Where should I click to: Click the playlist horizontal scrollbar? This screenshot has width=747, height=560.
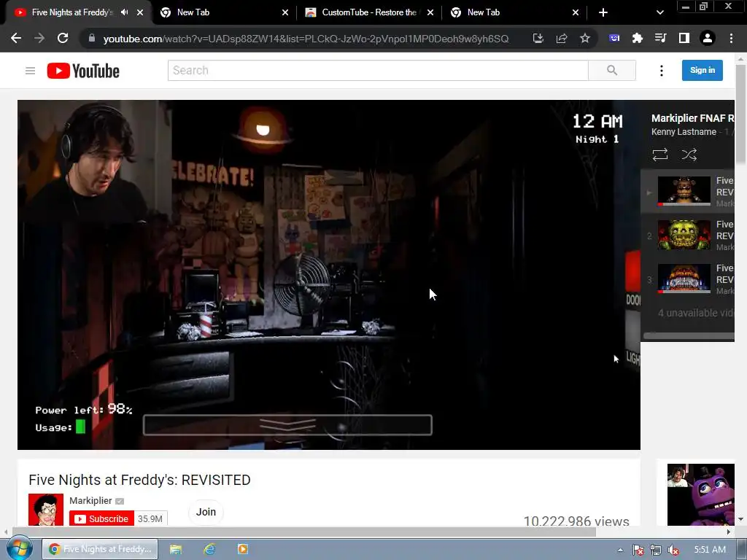689,335
